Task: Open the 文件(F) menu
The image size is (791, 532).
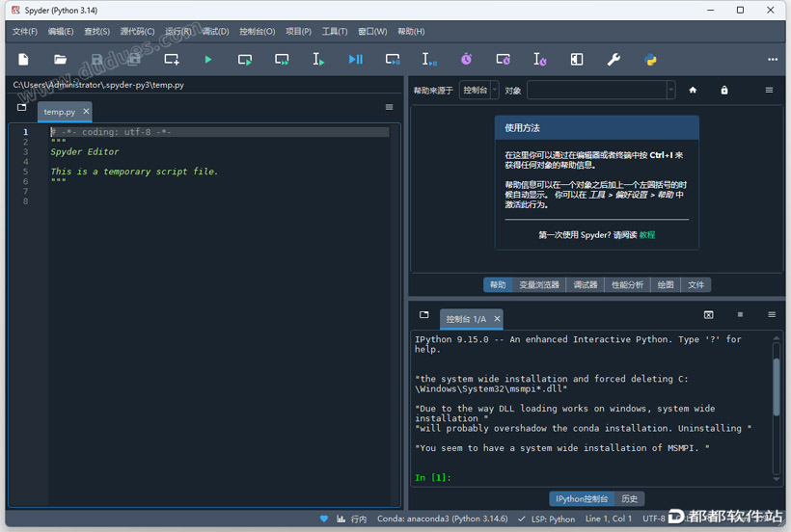Action: (x=25, y=32)
